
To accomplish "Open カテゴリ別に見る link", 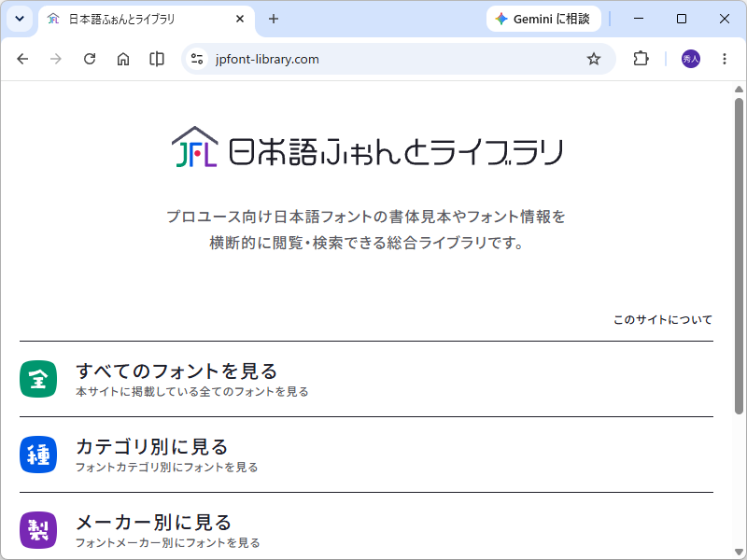I will 152,447.
